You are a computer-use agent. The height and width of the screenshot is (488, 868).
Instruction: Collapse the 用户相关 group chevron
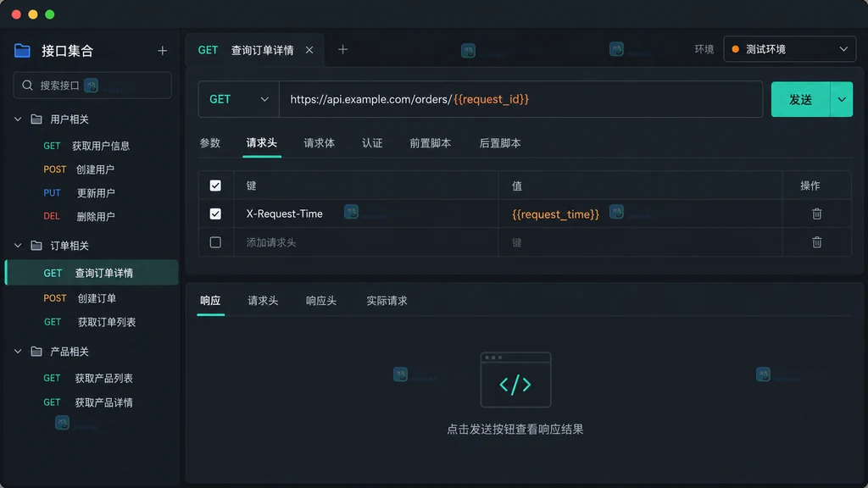click(18, 119)
